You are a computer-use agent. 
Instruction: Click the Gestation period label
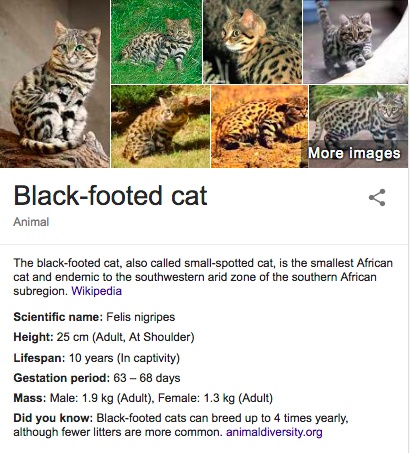point(62,378)
